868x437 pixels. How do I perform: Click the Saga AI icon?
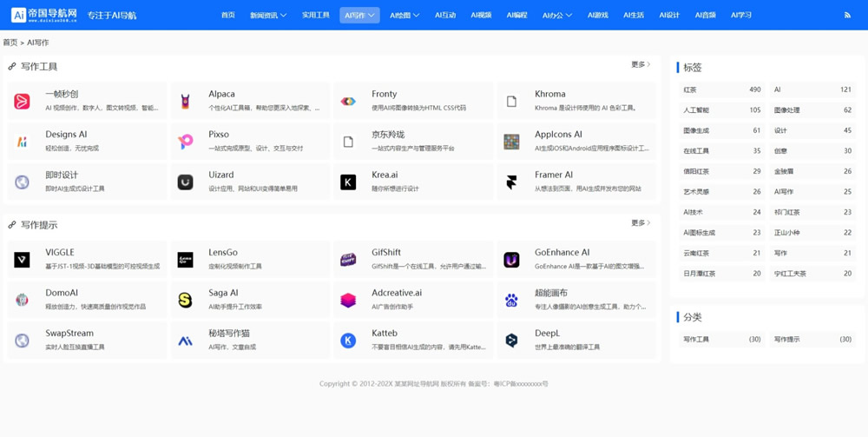coord(185,300)
